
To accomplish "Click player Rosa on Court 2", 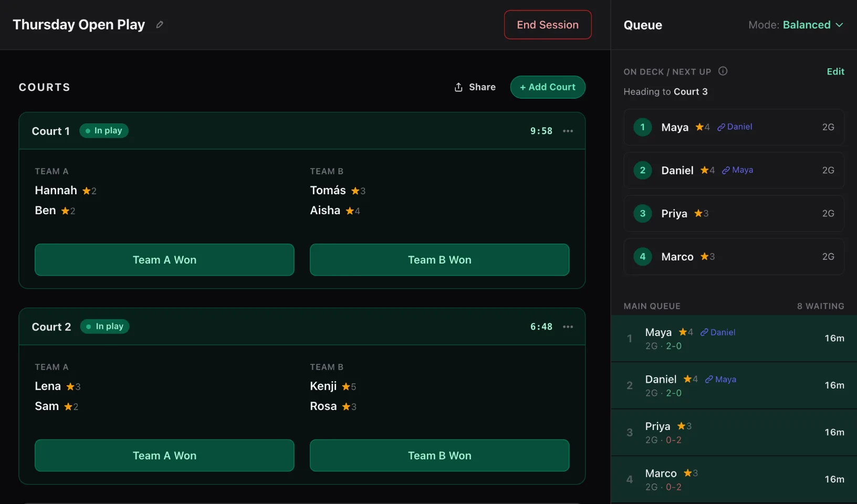I will click(x=323, y=406).
